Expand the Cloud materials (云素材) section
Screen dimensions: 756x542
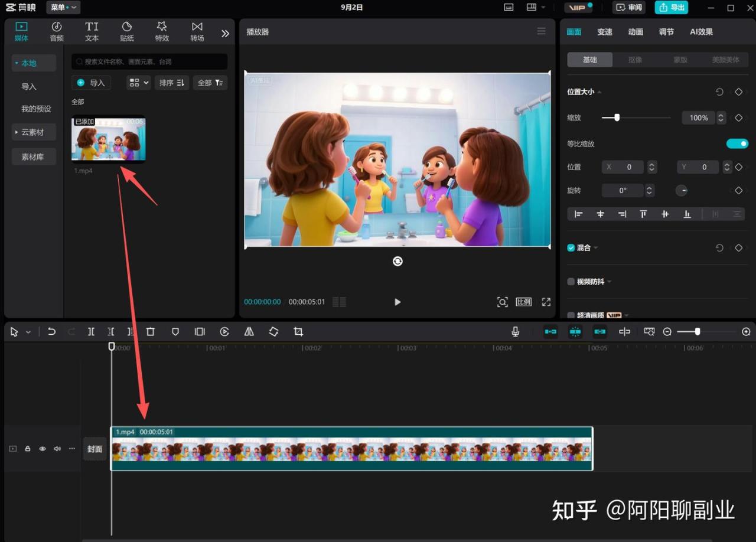(33, 132)
